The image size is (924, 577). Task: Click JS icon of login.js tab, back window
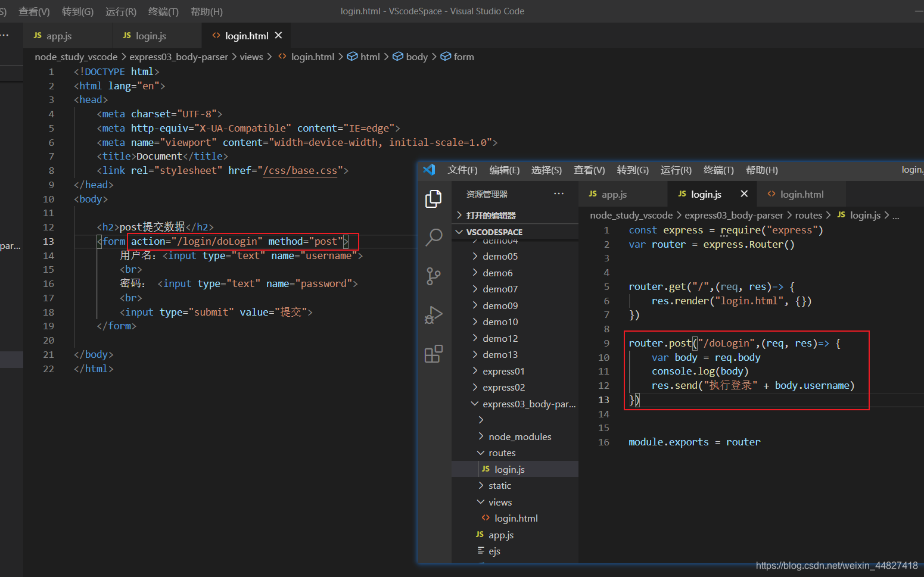tap(127, 36)
